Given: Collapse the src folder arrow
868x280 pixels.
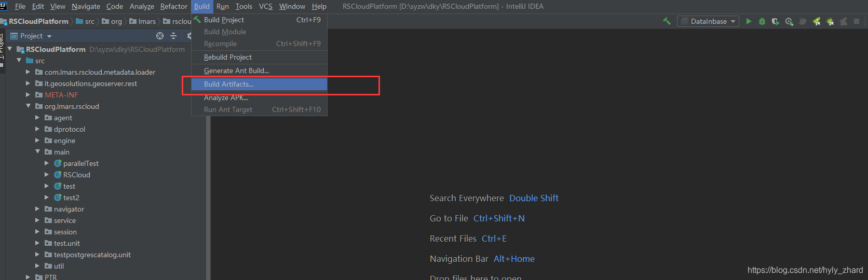Looking at the screenshot, I should click(19, 60).
